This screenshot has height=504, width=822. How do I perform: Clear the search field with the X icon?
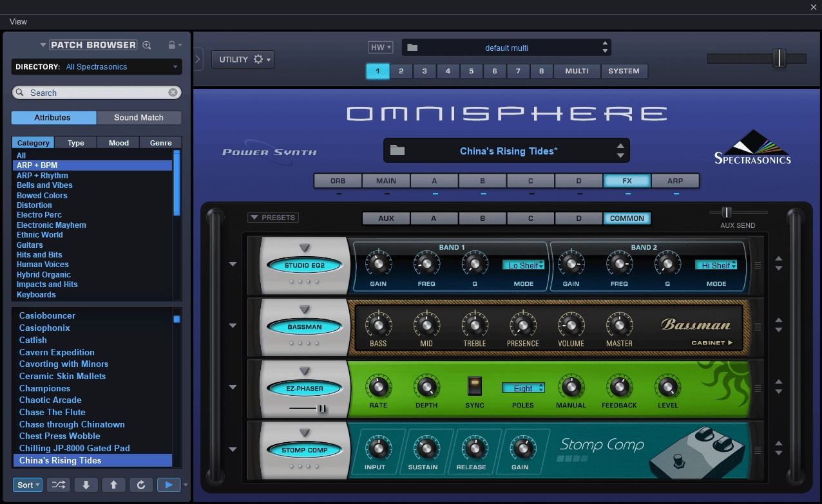click(173, 93)
